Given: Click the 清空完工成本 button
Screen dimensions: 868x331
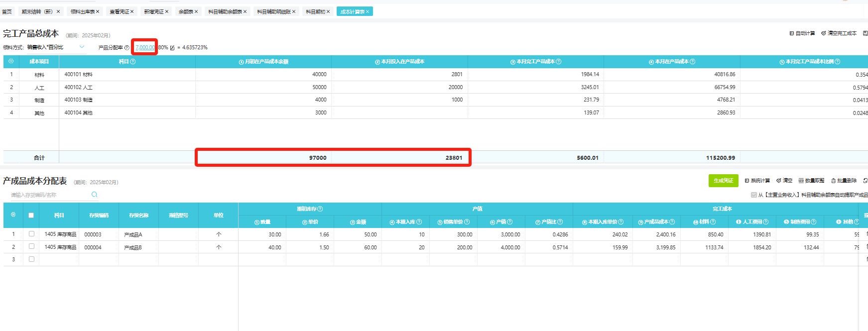Looking at the screenshot, I should tap(839, 33).
